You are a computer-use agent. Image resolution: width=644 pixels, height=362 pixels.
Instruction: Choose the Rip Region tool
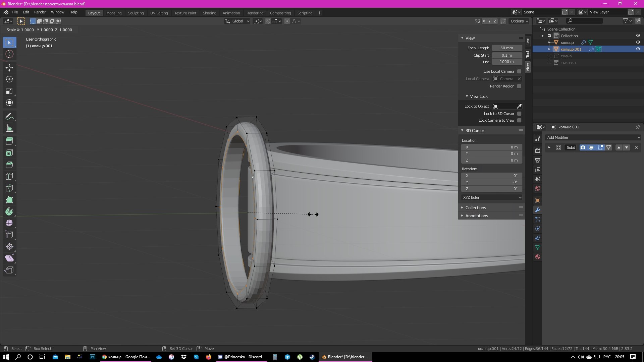tap(9, 270)
